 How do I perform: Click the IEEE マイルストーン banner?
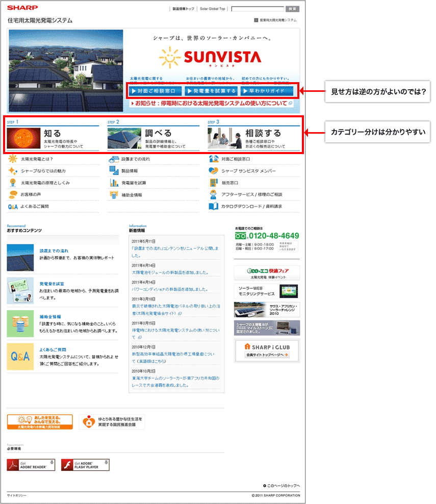pyautogui.click(x=267, y=328)
